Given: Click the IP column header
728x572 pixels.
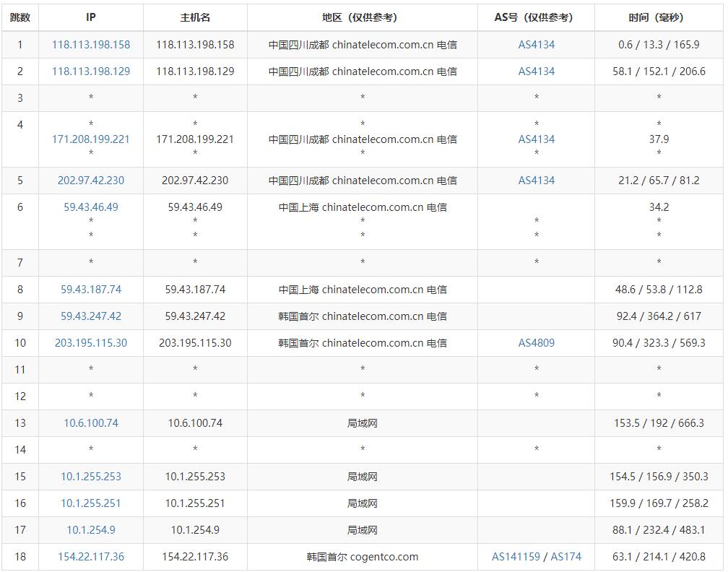Looking at the screenshot, I should click(91, 17).
